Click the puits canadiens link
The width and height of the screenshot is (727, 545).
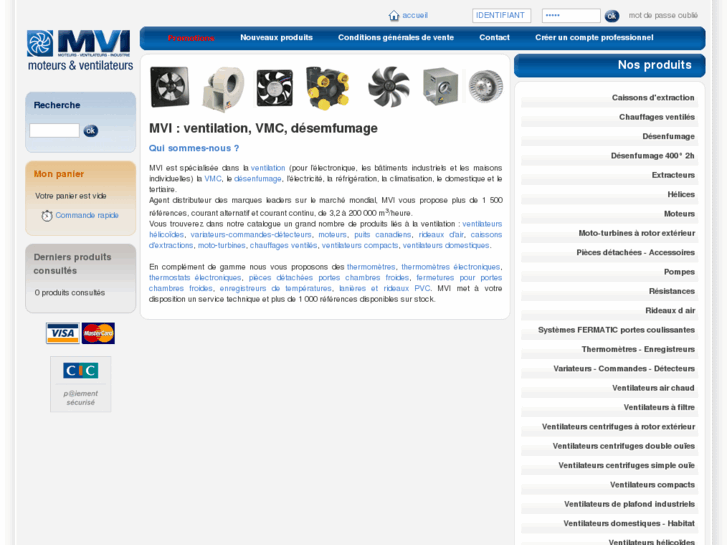click(x=383, y=235)
